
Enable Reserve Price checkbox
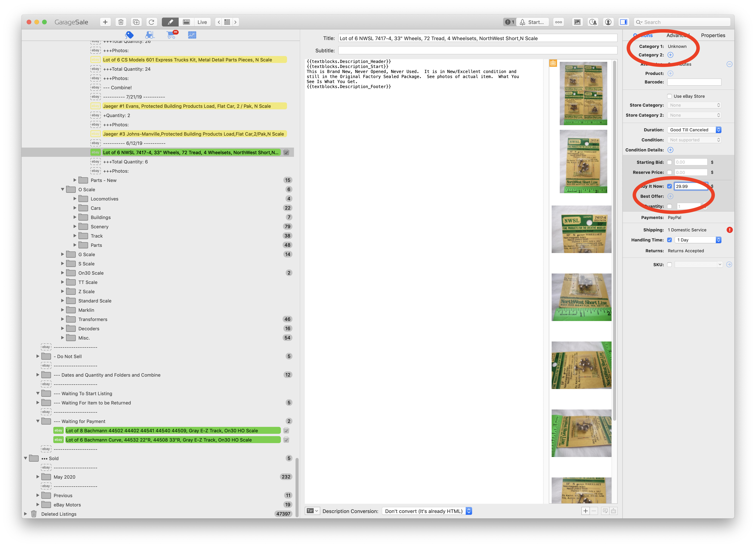[669, 172]
